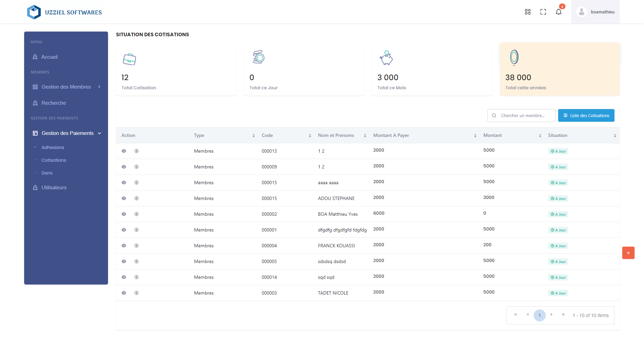View details eye icon for code 000013
This screenshot has width=644, height=358.
(124, 151)
